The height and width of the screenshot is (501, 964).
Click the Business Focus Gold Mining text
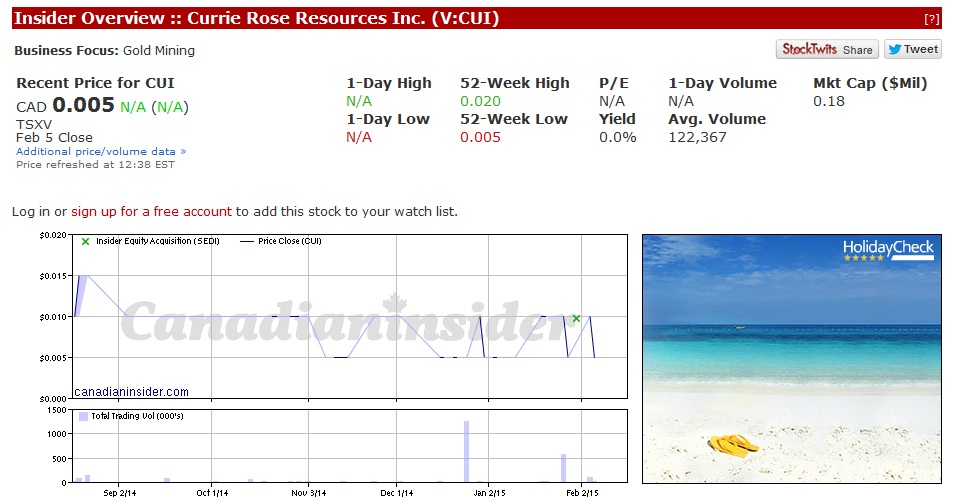click(105, 50)
